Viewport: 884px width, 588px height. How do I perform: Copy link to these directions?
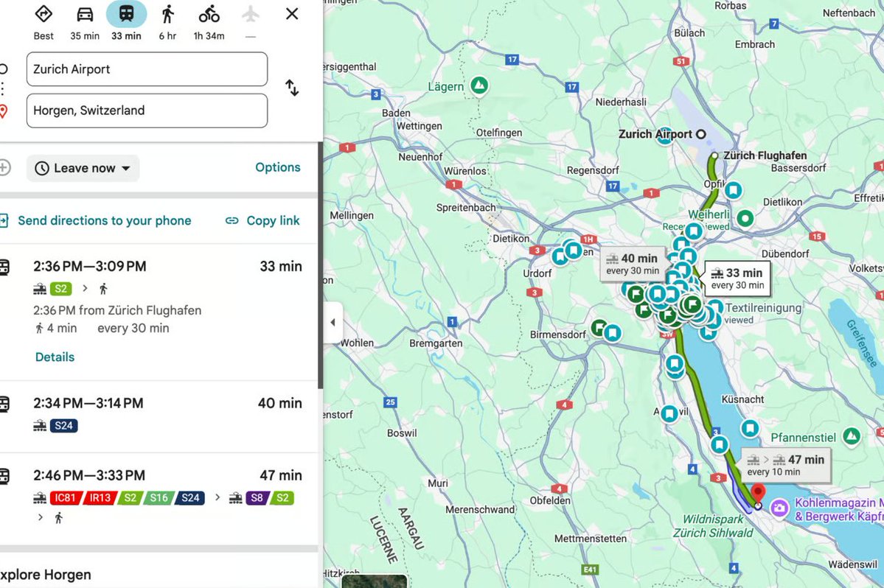click(262, 221)
